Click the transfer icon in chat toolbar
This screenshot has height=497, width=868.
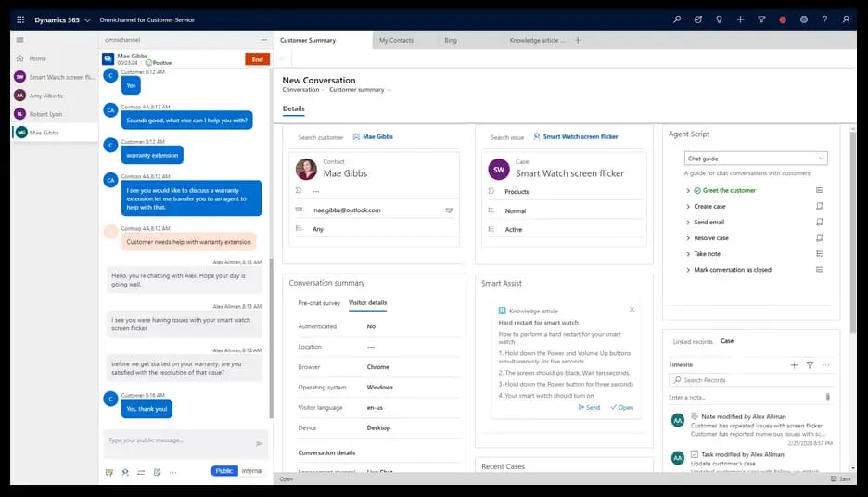(x=141, y=472)
